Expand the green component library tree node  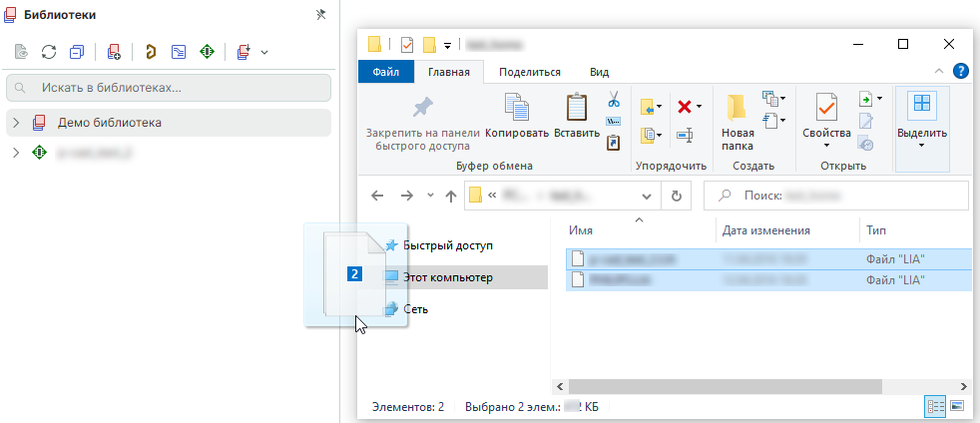coord(17,153)
